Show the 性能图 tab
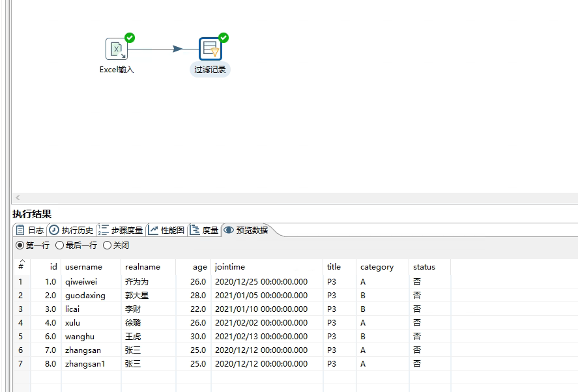Image resolution: width=578 pixels, height=392 pixels. click(167, 230)
